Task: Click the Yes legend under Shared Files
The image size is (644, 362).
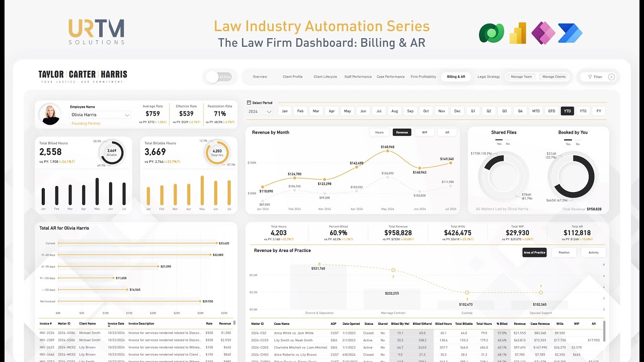Action: tap(498, 142)
